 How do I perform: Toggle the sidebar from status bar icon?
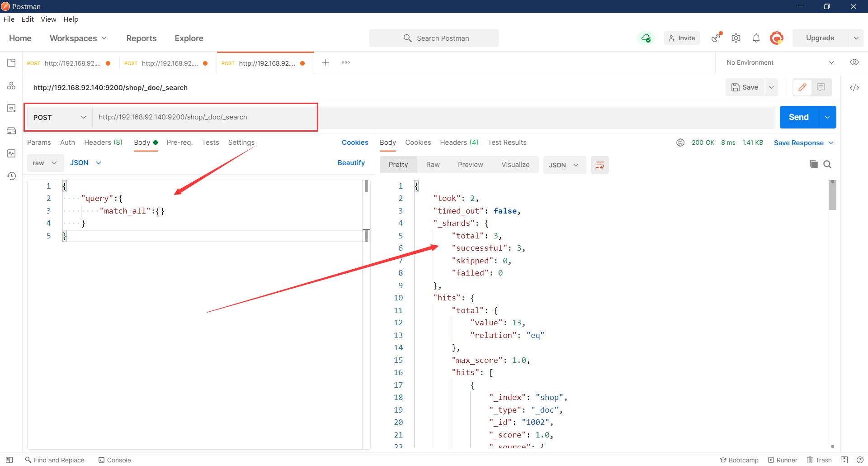pos(9,460)
